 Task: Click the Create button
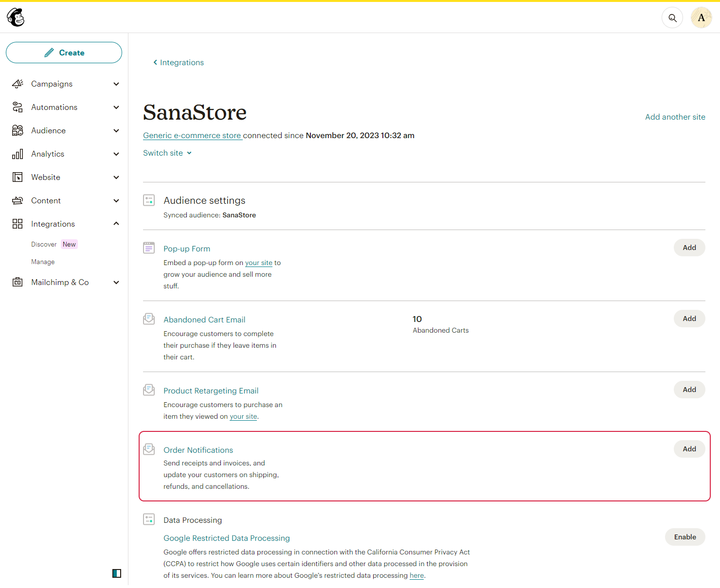point(64,53)
